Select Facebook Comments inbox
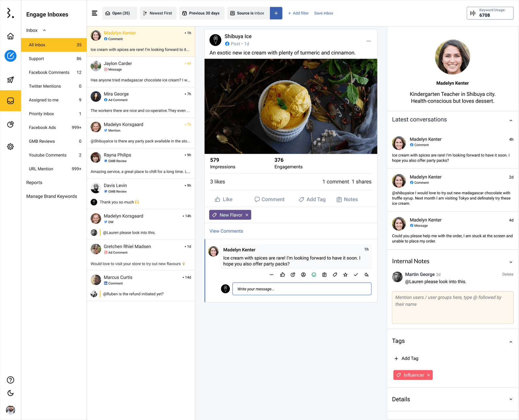The height and width of the screenshot is (420, 519). pyautogui.click(x=49, y=72)
